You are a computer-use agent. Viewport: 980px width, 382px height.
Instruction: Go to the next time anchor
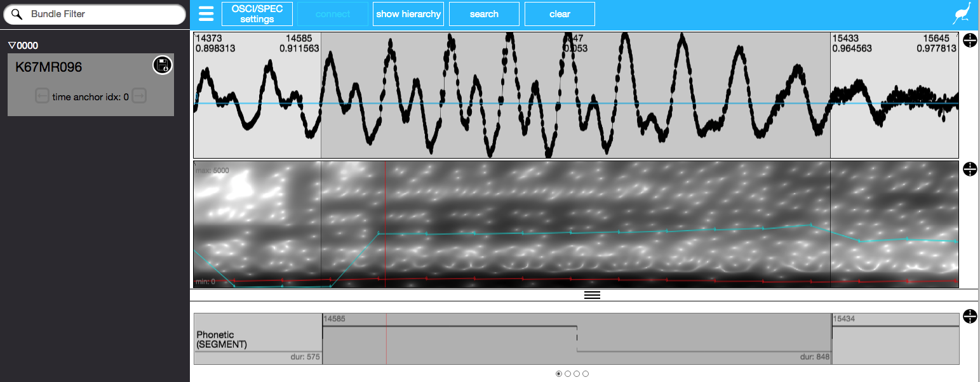click(139, 96)
